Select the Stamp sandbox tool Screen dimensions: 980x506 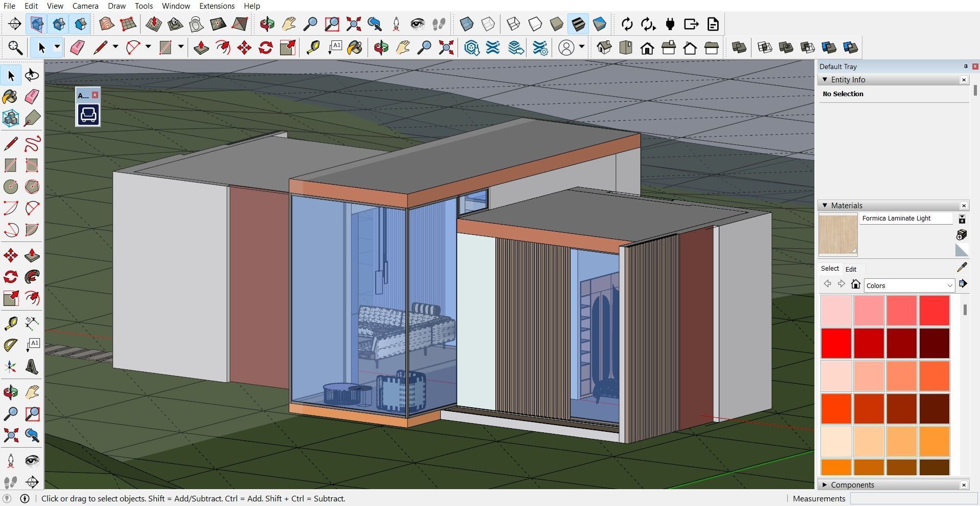pos(175,24)
